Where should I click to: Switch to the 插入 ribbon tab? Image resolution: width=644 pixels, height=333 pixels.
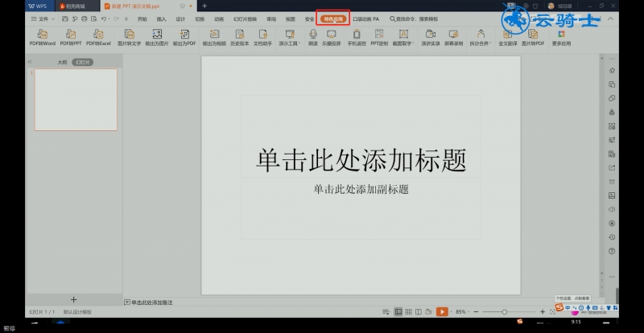[162, 18]
